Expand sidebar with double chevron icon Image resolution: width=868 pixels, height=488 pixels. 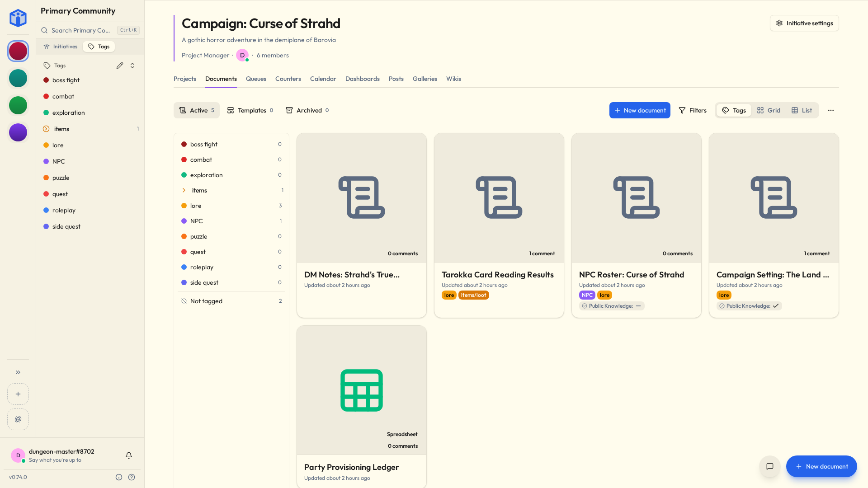18,372
